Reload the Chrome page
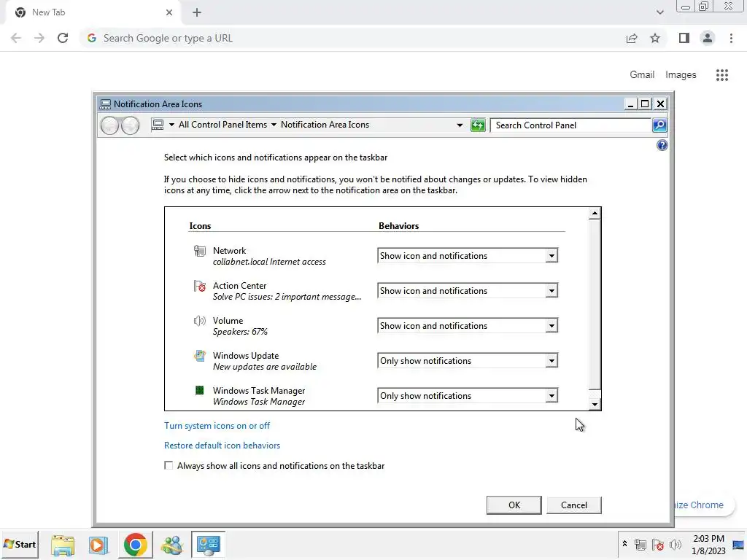 (63, 38)
